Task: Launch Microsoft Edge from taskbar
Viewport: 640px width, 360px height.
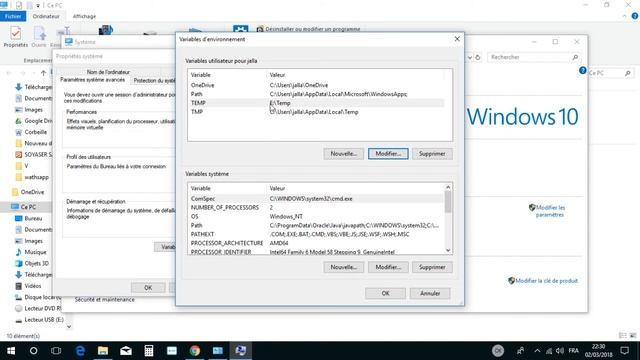Action: [x=80, y=351]
